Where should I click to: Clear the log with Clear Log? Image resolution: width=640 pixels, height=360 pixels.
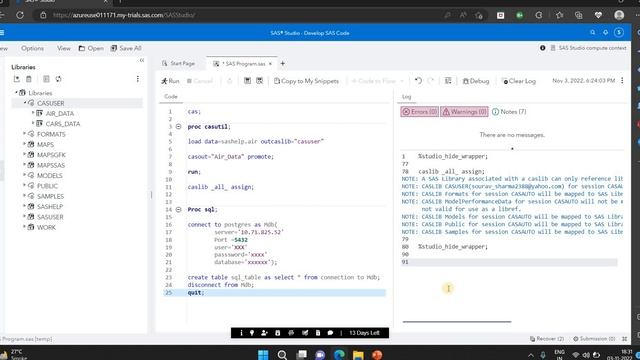(x=518, y=81)
